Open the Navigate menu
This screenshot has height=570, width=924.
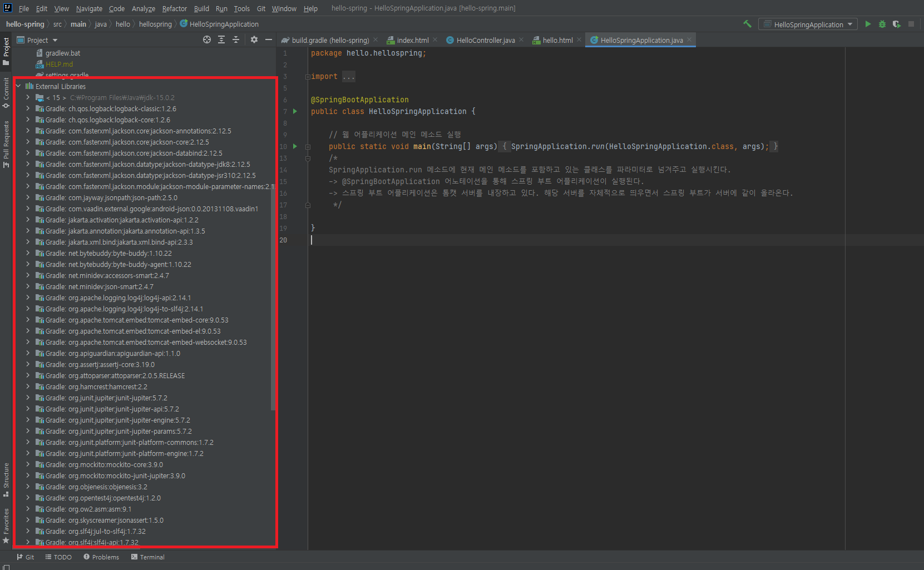click(89, 8)
